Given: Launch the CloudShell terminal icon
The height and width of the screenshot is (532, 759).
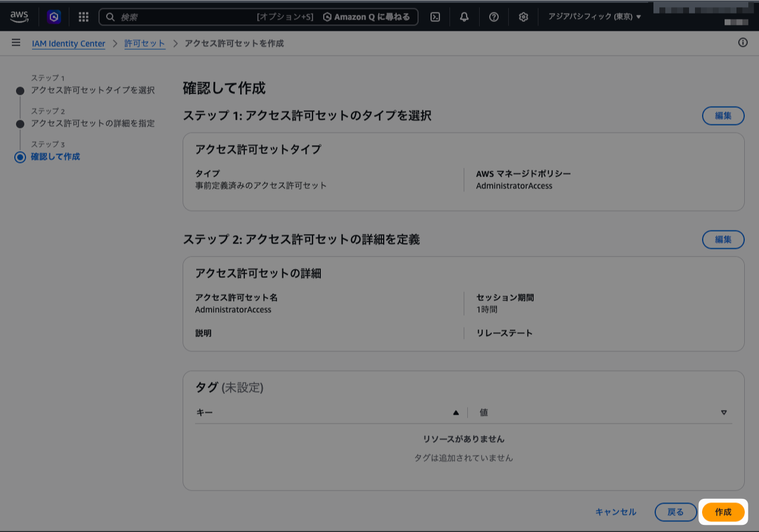Looking at the screenshot, I should 435,17.
